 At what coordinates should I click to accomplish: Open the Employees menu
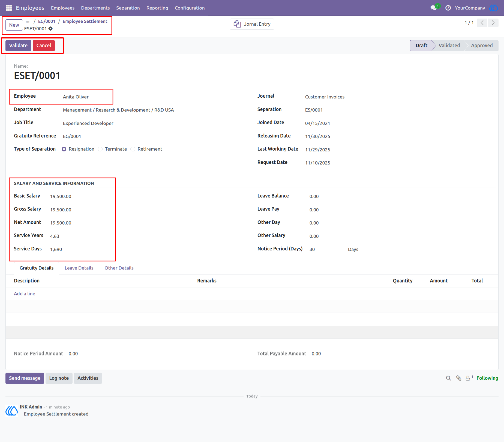63,8
